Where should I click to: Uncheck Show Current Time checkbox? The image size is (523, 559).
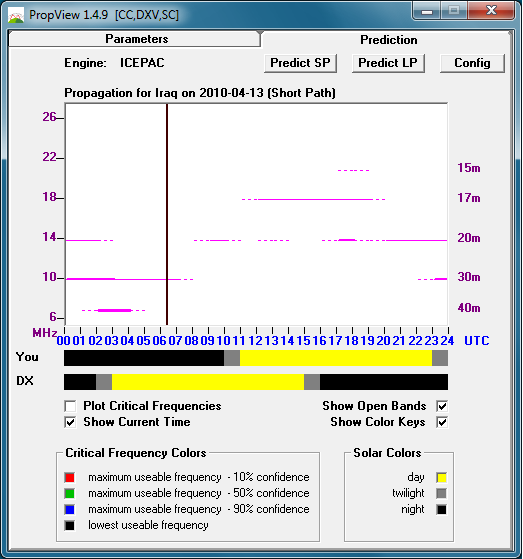(x=70, y=422)
